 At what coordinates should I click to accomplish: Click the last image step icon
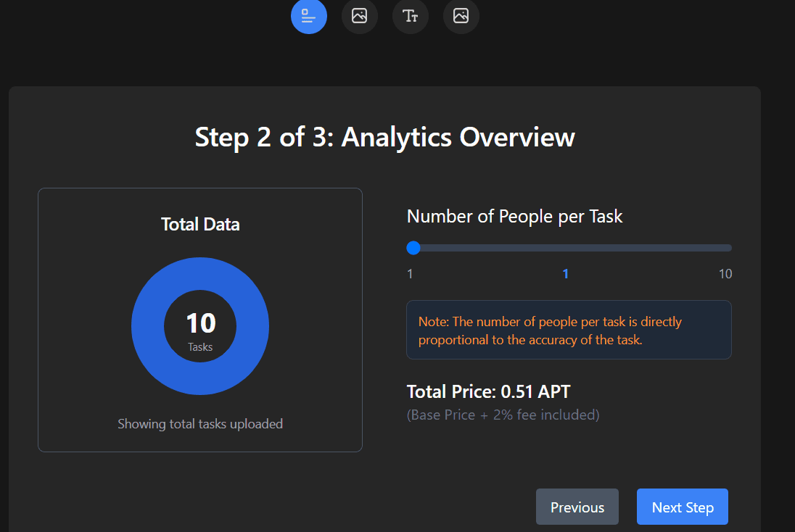tap(461, 17)
